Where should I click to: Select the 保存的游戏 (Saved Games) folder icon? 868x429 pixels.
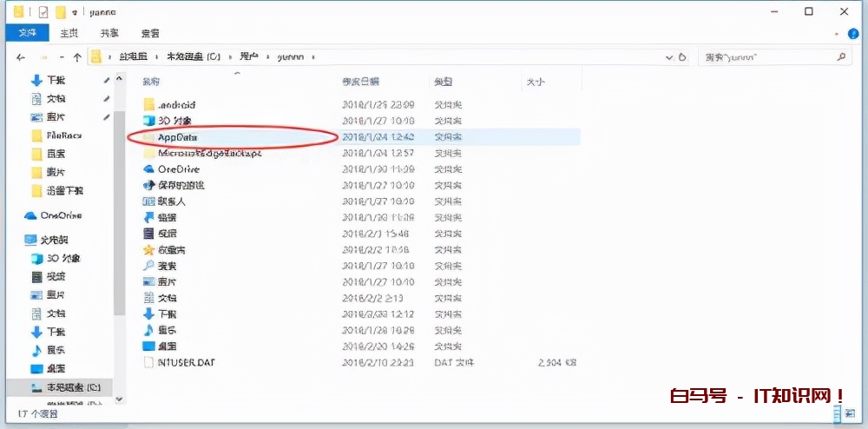point(148,185)
